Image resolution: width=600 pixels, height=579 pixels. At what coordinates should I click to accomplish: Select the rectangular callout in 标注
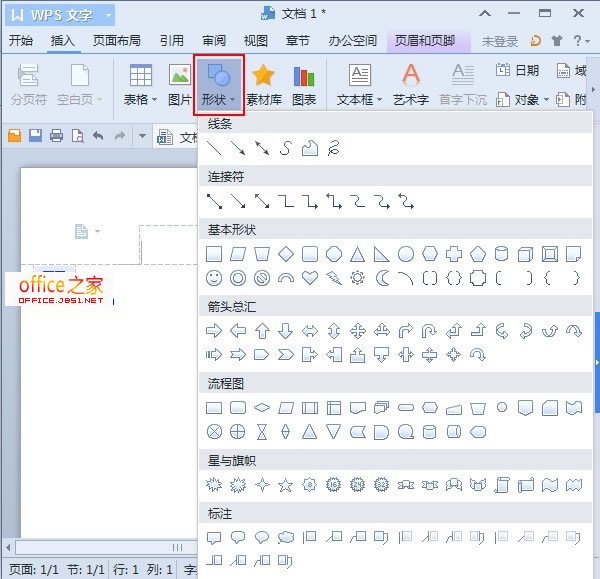(214, 538)
